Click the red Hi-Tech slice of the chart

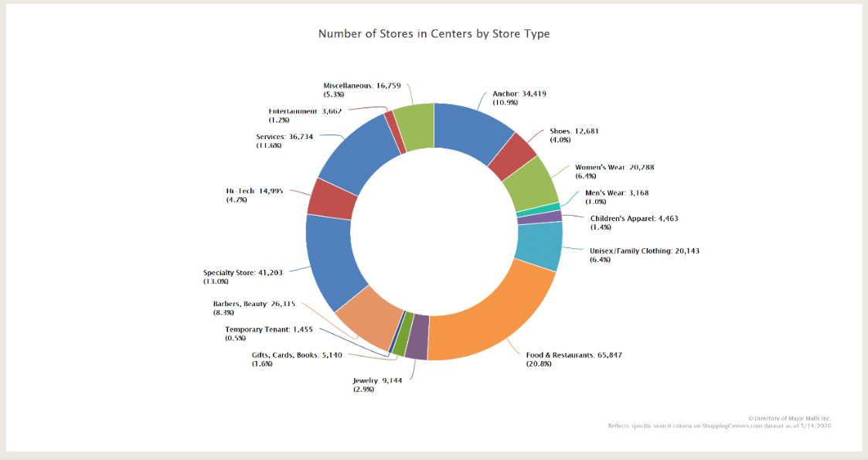click(332, 198)
